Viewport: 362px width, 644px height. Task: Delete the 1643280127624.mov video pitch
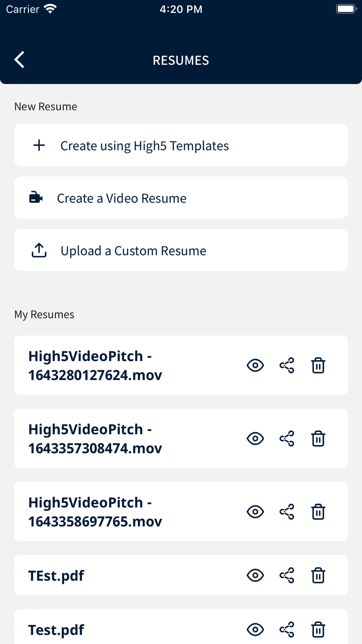[x=318, y=365]
